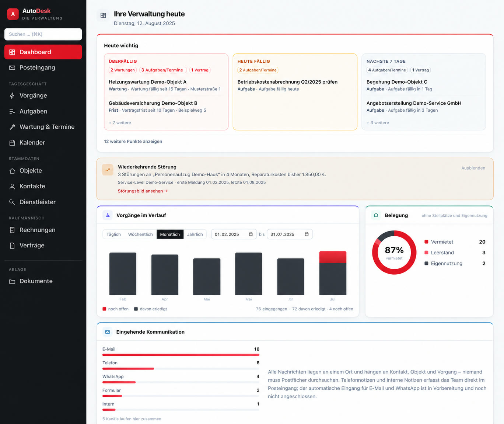Open the Kalender icon in sidebar

[12, 143]
